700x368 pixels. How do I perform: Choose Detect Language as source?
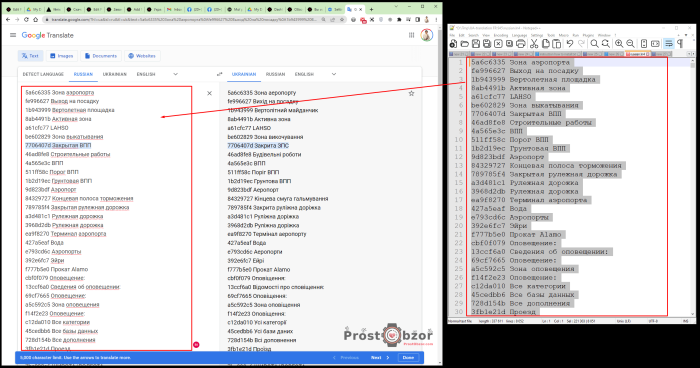[43, 74]
